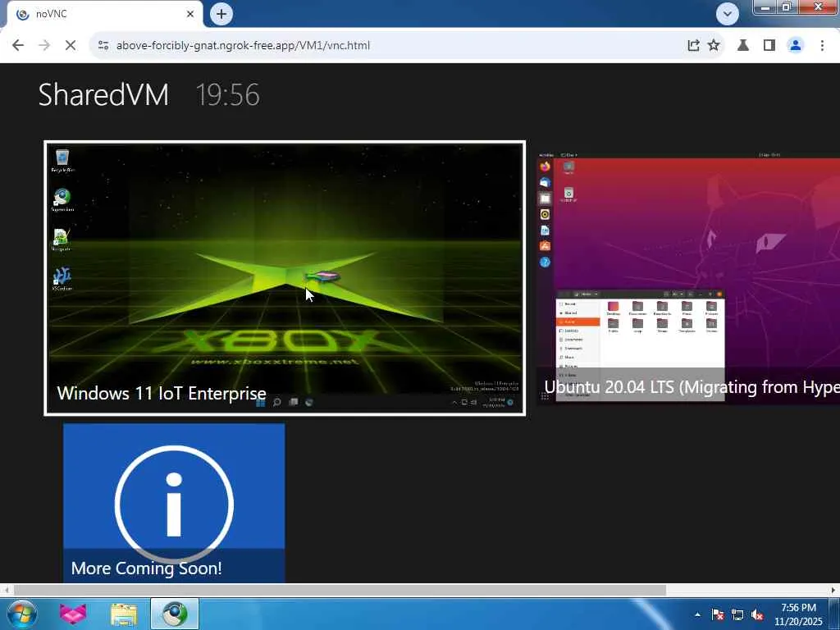This screenshot has width=840, height=630.
Task: Show hidden tray icons arrow
Action: (x=697, y=614)
